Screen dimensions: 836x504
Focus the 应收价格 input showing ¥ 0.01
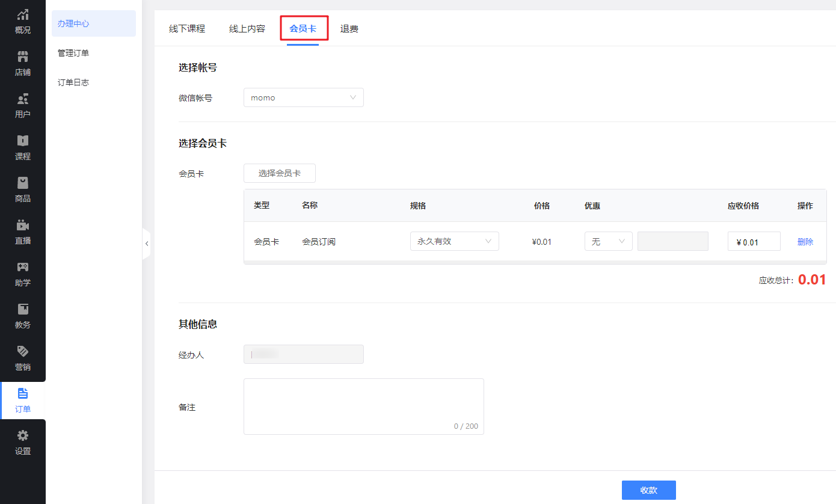point(754,241)
